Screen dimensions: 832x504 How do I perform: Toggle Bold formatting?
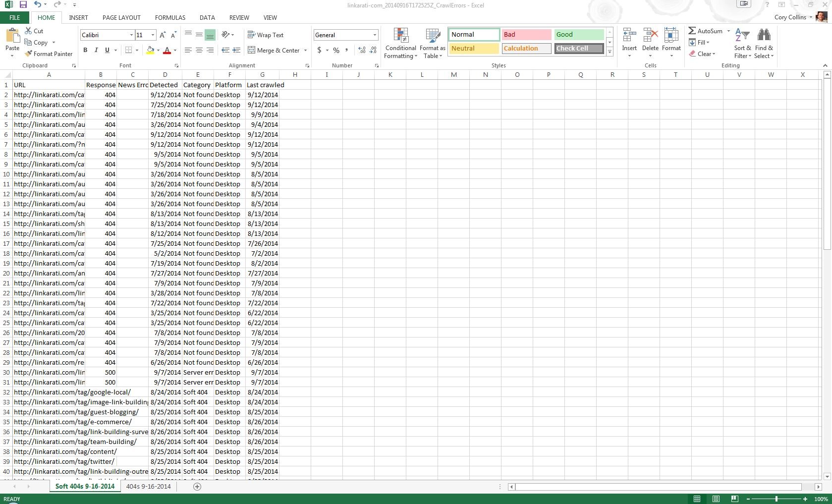(85, 50)
